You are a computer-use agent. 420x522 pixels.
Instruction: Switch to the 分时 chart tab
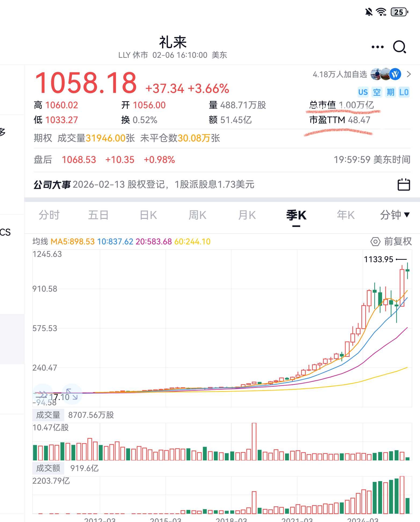[49, 215]
